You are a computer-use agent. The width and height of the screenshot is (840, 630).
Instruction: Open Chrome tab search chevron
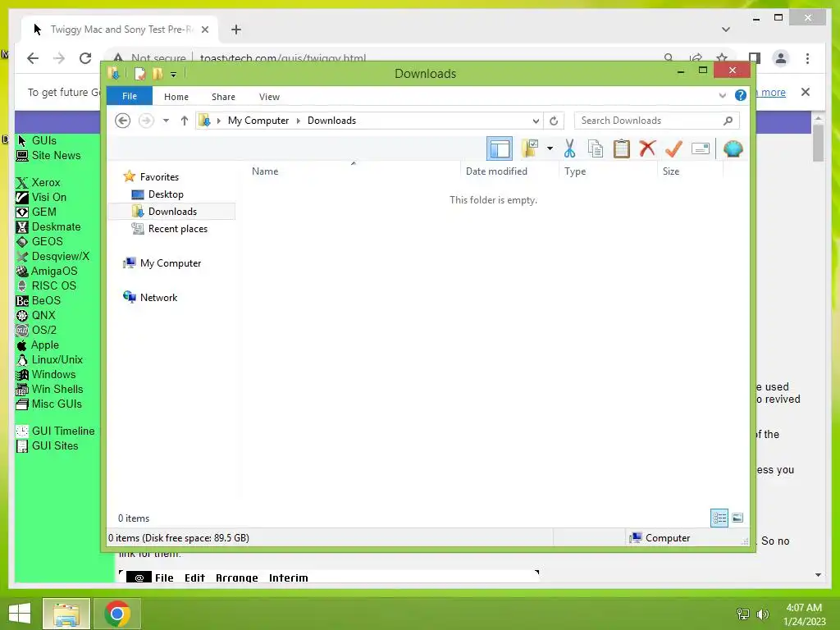coord(725,30)
